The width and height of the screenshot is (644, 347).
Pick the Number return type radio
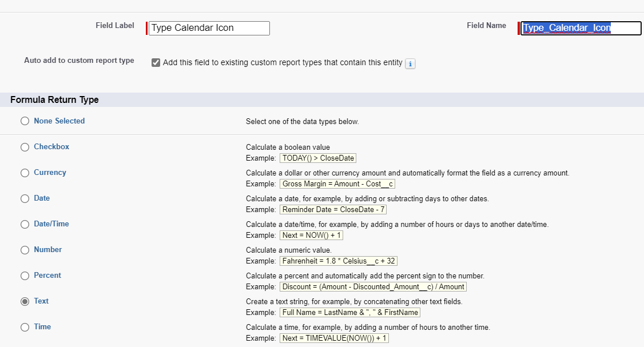click(x=25, y=250)
